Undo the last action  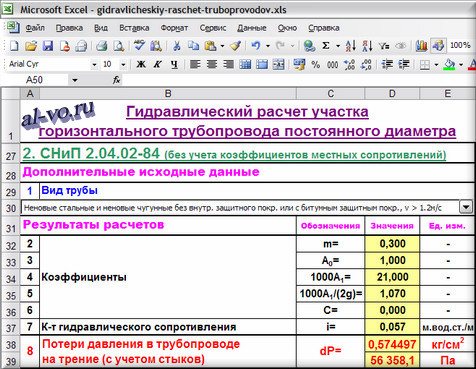(x=256, y=46)
